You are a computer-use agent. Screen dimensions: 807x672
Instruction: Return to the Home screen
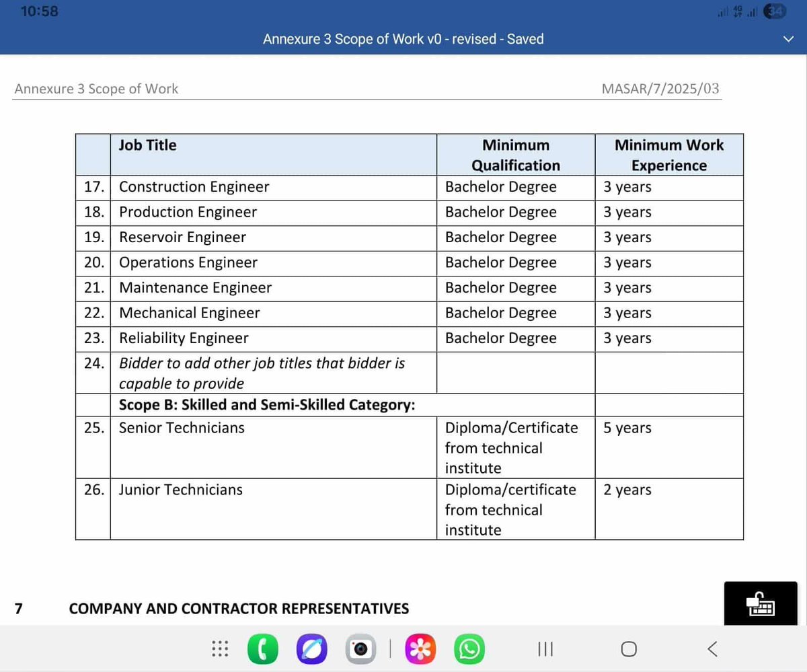(x=628, y=648)
